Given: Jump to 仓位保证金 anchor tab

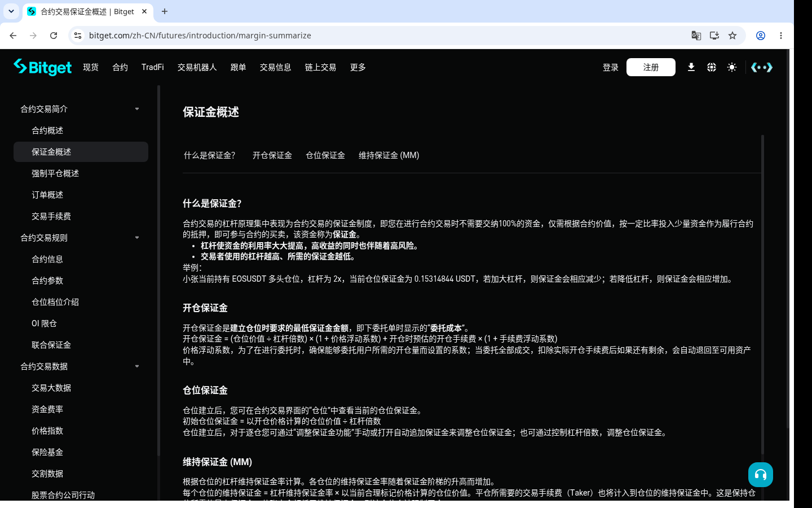Looking at the screenshot, I should (325, 155).
